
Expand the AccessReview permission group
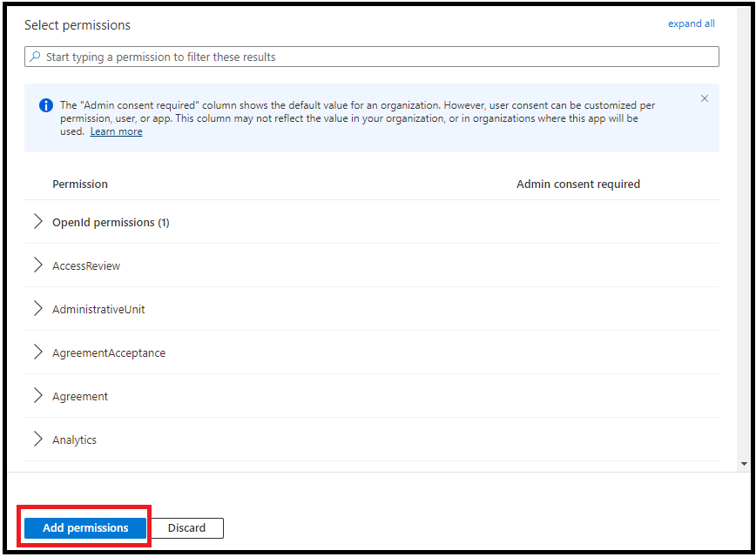coord(37,265)
